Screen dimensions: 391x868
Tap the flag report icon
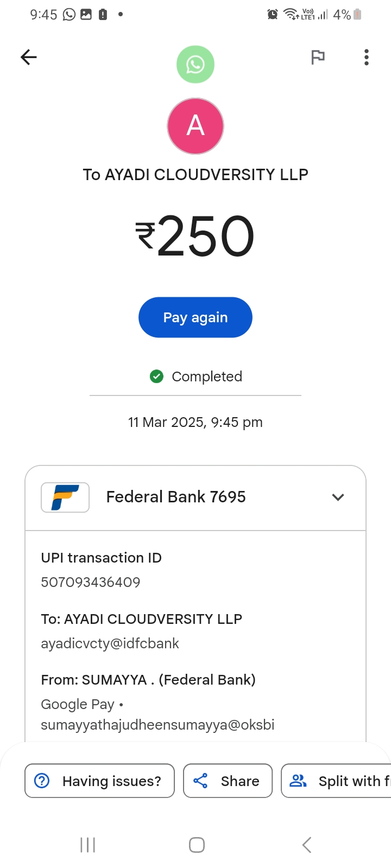pyautogui.click(x=318, y=57)
